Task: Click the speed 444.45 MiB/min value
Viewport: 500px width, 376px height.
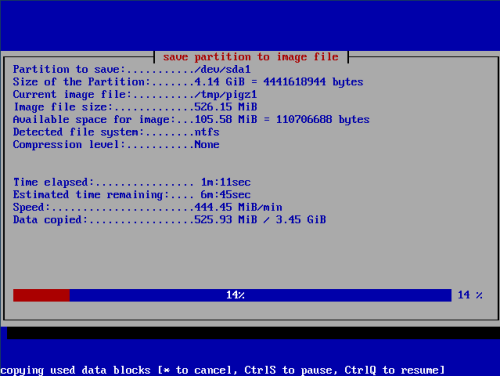Action: click(x=238, y=207)
